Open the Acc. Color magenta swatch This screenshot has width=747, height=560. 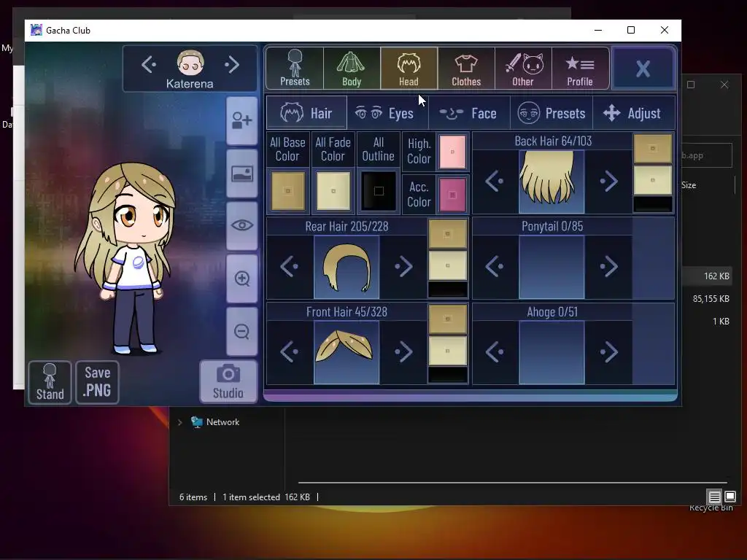tap(452, 195)
